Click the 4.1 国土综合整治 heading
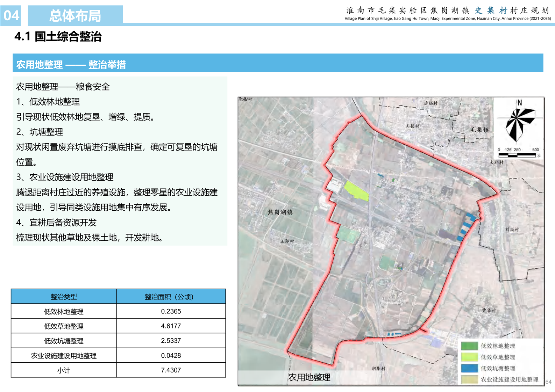 tap(58, 37)
